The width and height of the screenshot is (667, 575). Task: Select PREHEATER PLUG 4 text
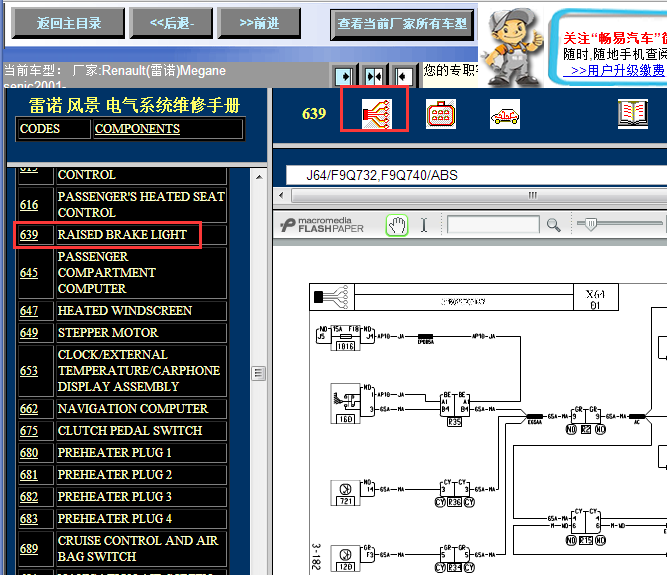click(114, 519)
